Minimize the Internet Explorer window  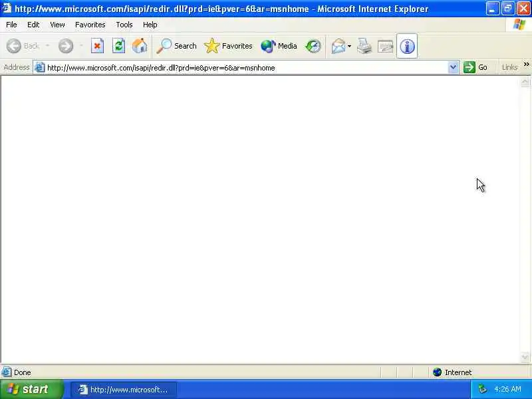point(492,9)
